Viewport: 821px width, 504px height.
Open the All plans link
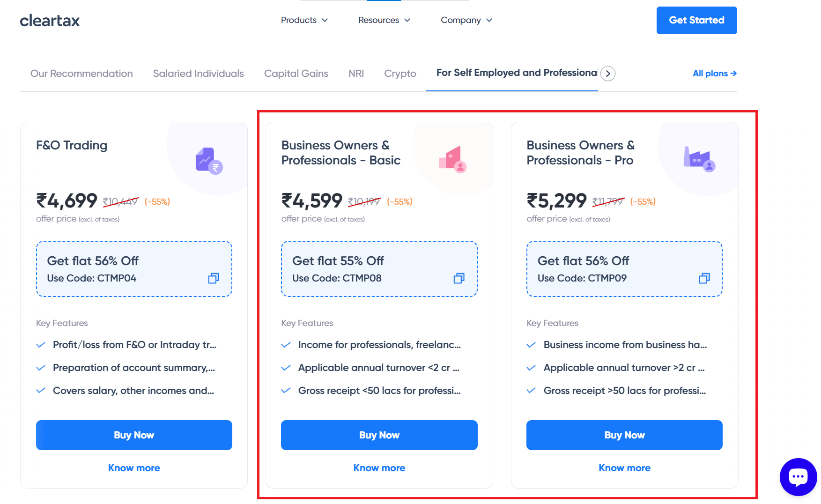click(x=714, y=74)
